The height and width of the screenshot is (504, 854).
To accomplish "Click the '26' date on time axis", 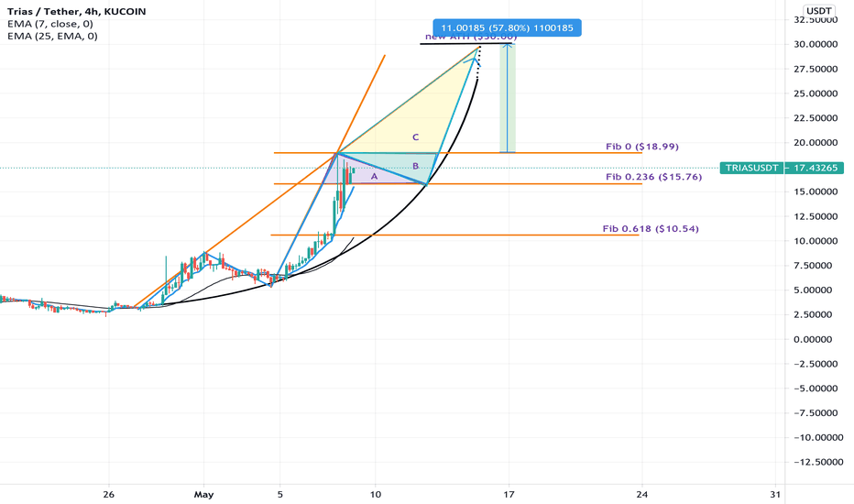I will [x=109, y=495].
